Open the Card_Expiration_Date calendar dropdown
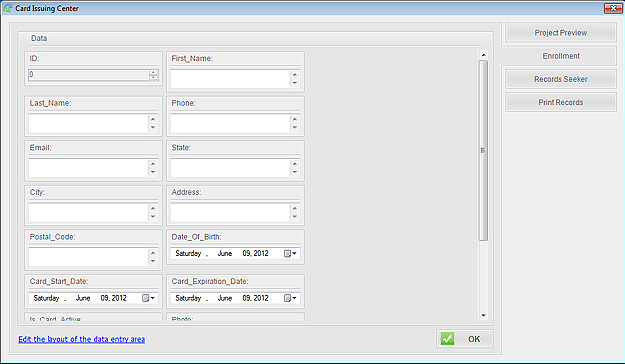625x364 pixels. point(290,298)
